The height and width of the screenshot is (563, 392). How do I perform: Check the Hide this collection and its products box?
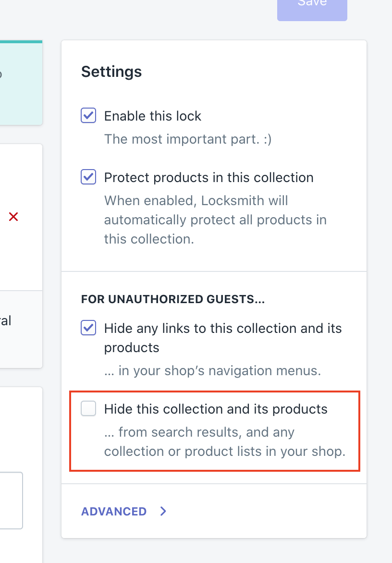88,409
